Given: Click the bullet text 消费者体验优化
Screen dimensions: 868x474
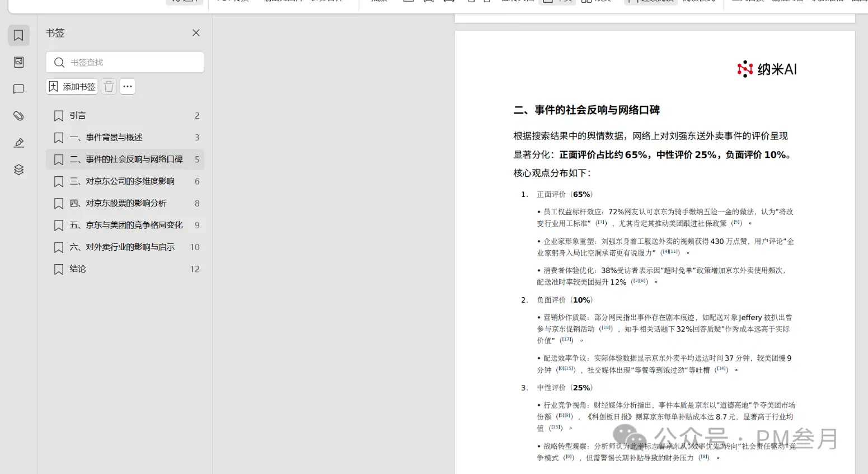Looking at the screenshot, I should (570, 270).
